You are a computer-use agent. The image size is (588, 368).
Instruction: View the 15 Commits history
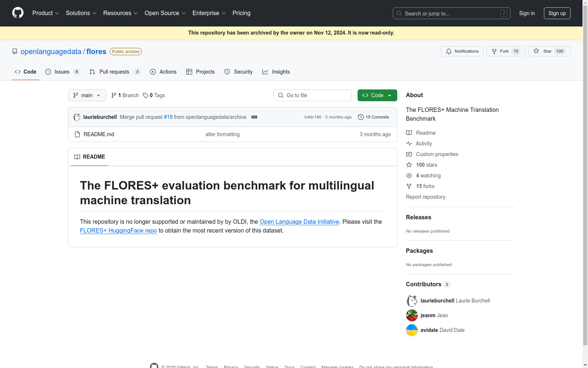point(373,117)
